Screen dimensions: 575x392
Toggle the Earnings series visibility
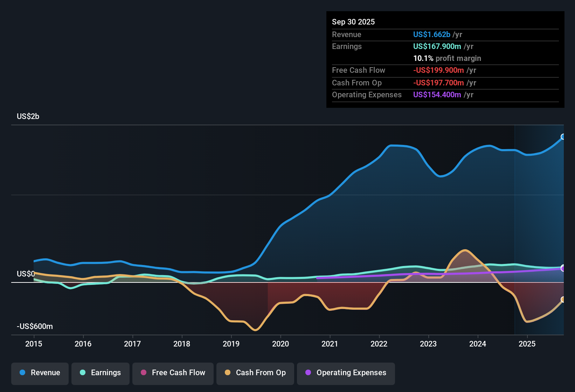(100, 373)
